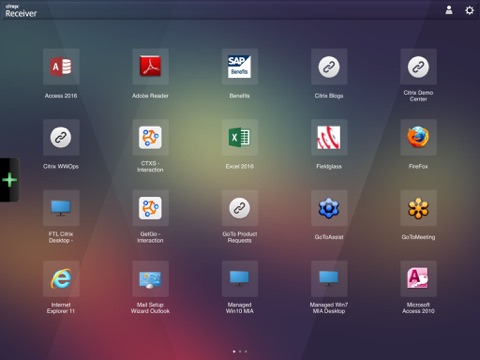Click the "GetGo - Interaction" label
The image size is (480, 360).
click(150, 237)
